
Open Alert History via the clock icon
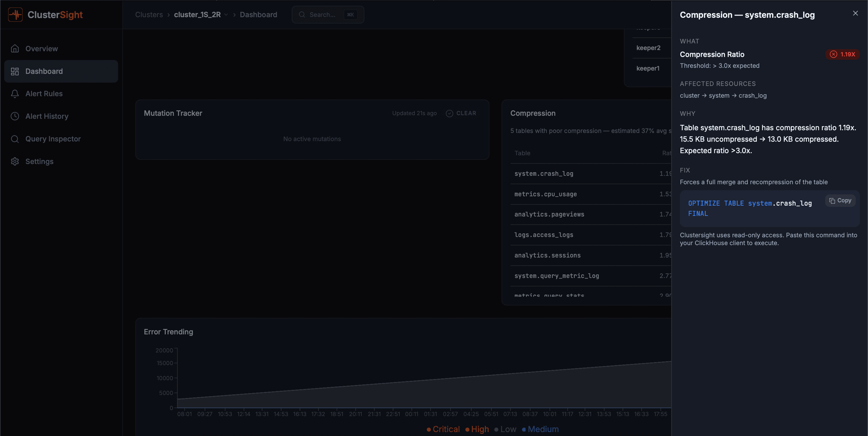(15, 116)
